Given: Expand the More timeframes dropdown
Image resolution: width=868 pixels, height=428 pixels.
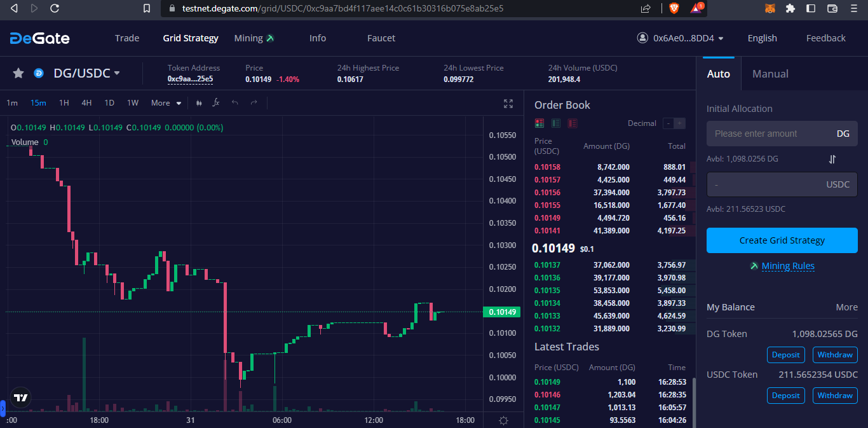Looking at the screenshot, I should [166, 103].
